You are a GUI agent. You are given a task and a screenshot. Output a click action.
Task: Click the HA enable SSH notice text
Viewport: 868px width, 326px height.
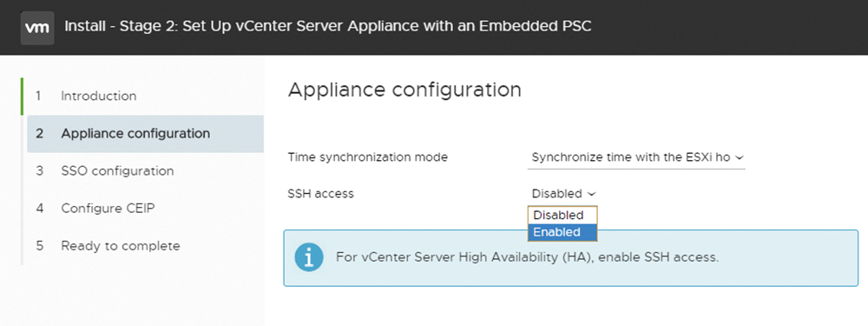(527, 258)
